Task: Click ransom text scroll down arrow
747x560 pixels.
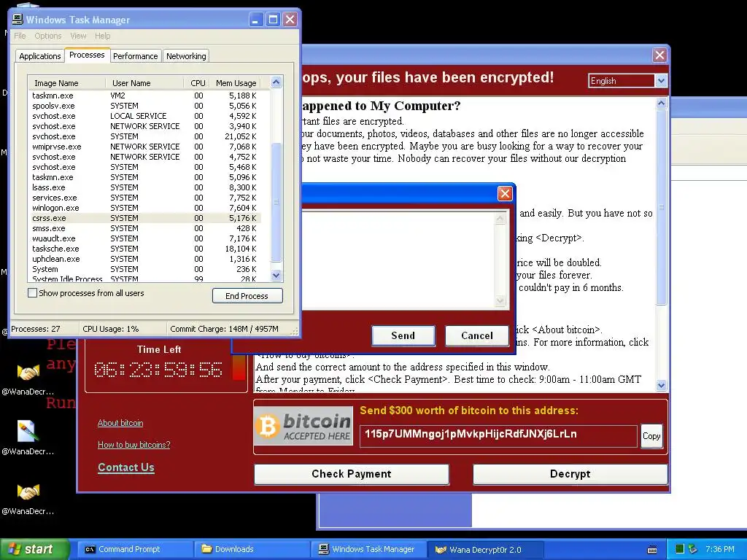Action: click(x=661, y=385)
